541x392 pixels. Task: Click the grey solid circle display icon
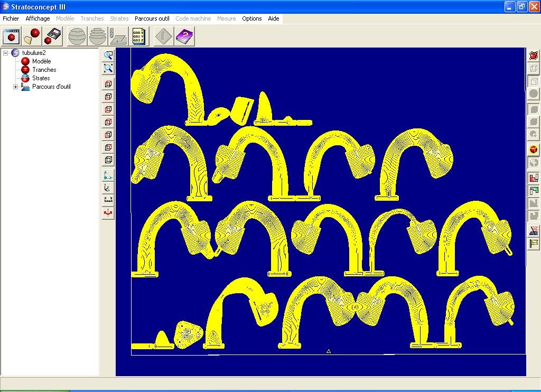pos(534,94)
